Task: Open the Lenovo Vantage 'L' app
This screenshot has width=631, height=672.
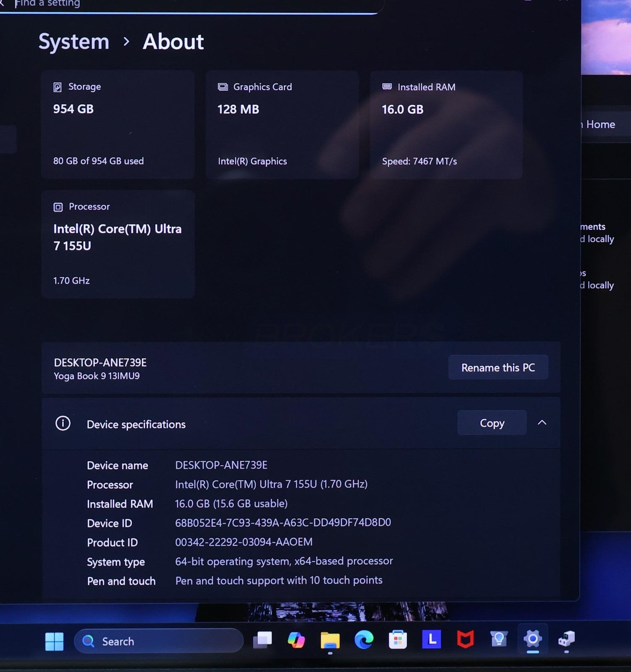Action: (x=432, y=640)
